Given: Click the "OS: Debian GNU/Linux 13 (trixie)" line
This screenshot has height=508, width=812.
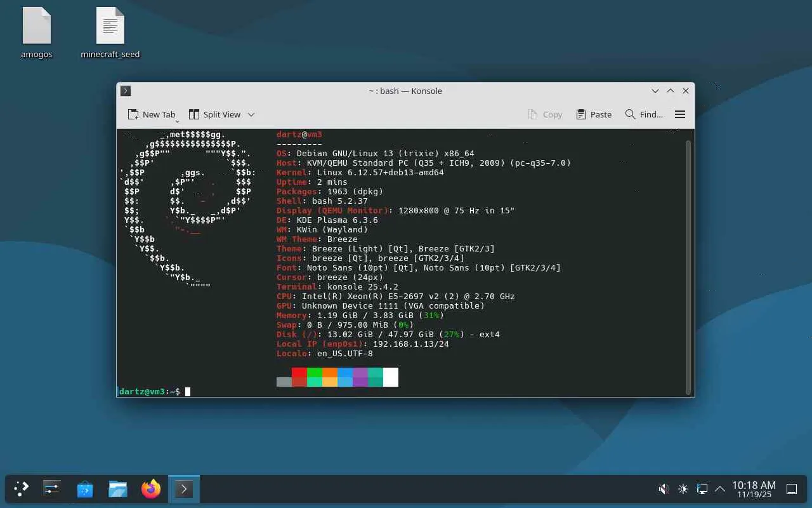Looking at the screenshot, I should coord(376,154).
